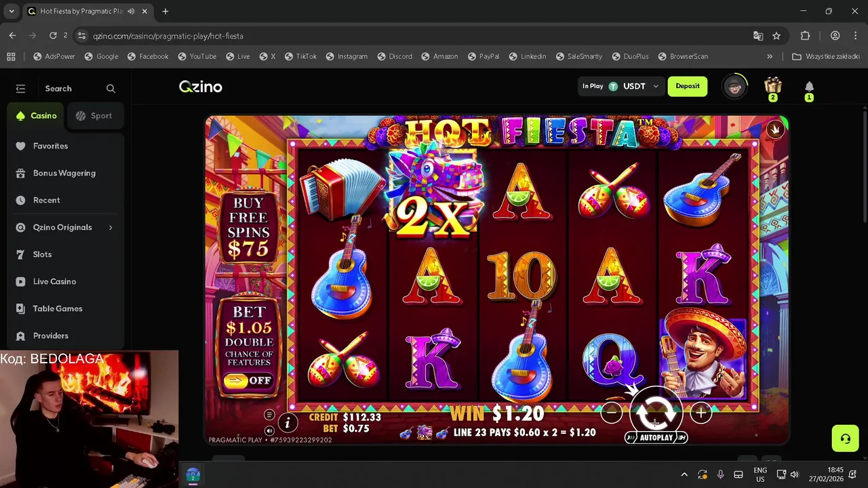868x488 pixels.
Task: Open Chrome profile icon
Action: (x=835, y=36)
